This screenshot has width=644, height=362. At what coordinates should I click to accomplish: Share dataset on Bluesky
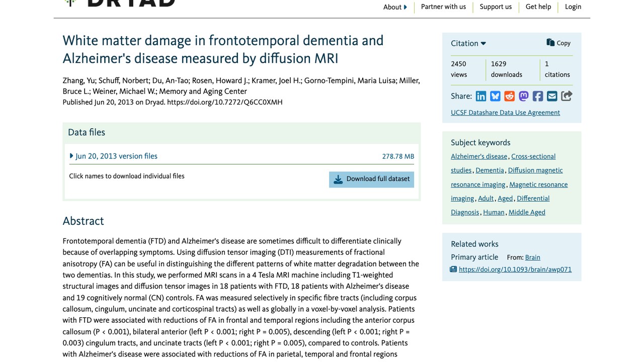[x=495, y=96]
